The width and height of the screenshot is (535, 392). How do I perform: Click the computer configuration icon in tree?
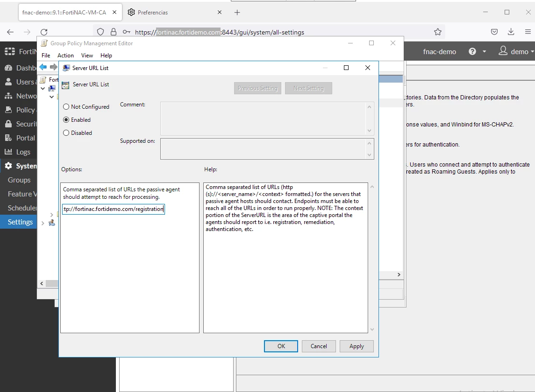click(52, 88)
